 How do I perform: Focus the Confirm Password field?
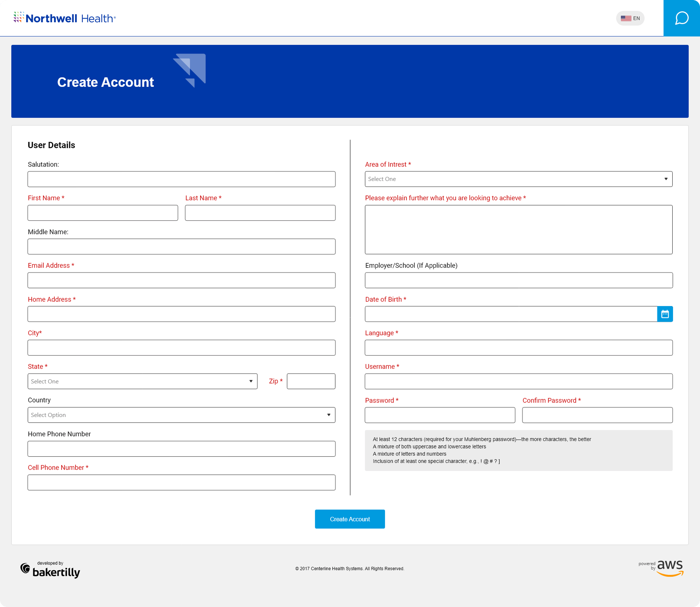tap(597, 415)
